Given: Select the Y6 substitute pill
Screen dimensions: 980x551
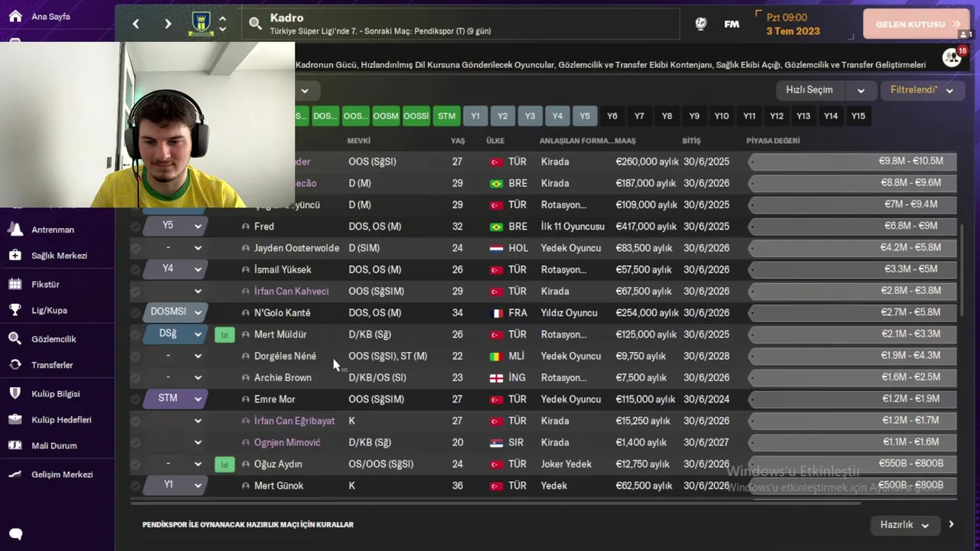Looking at the screenshot, I should [x=612, y=116].
